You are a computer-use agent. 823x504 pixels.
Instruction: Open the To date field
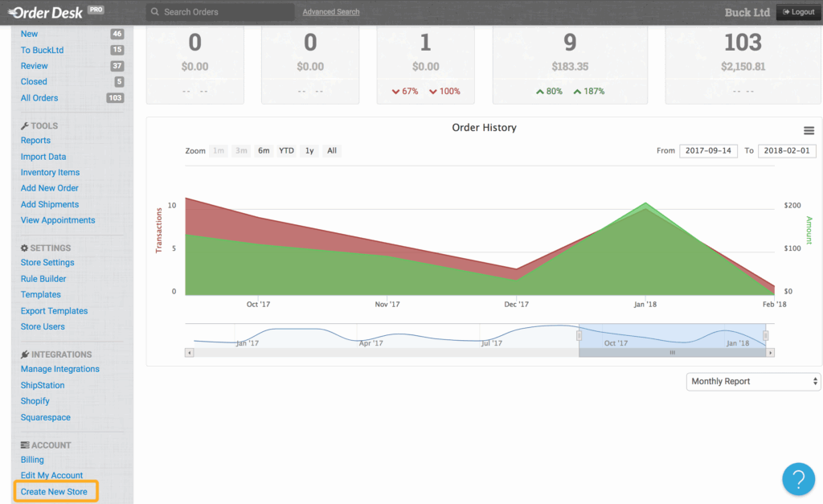pos(787,151)
